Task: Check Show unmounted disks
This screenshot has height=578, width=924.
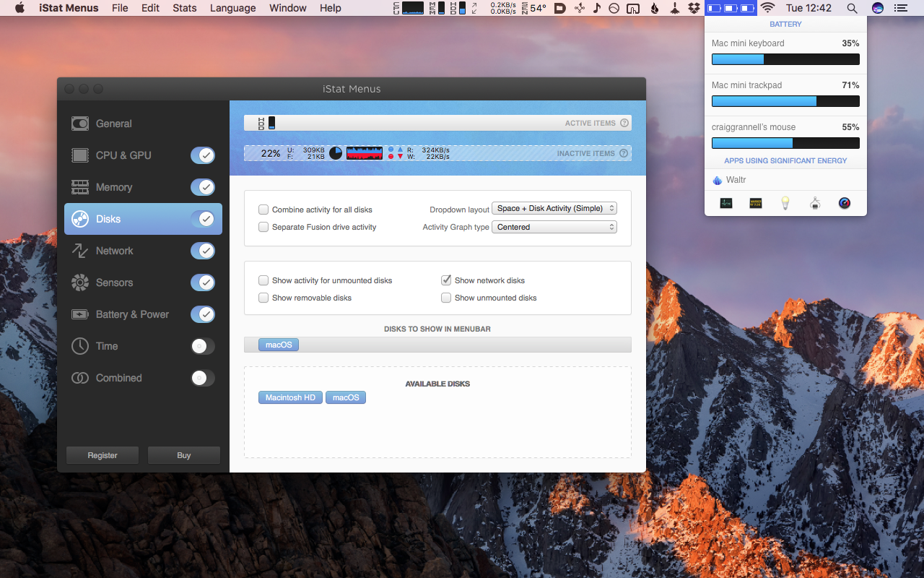Action: (446, 298)
